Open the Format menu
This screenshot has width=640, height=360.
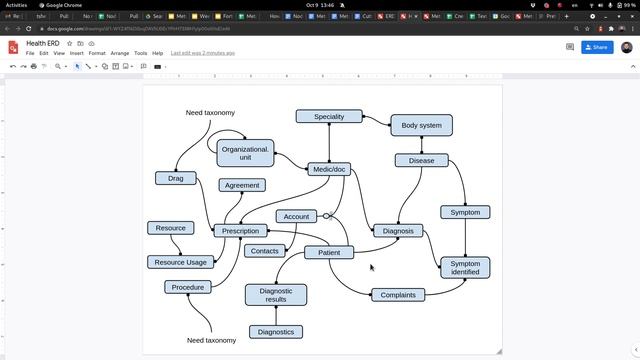pos(97,53)
